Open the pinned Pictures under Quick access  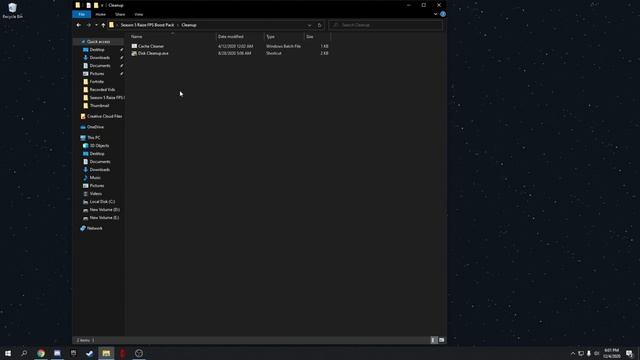click(97, 74)
